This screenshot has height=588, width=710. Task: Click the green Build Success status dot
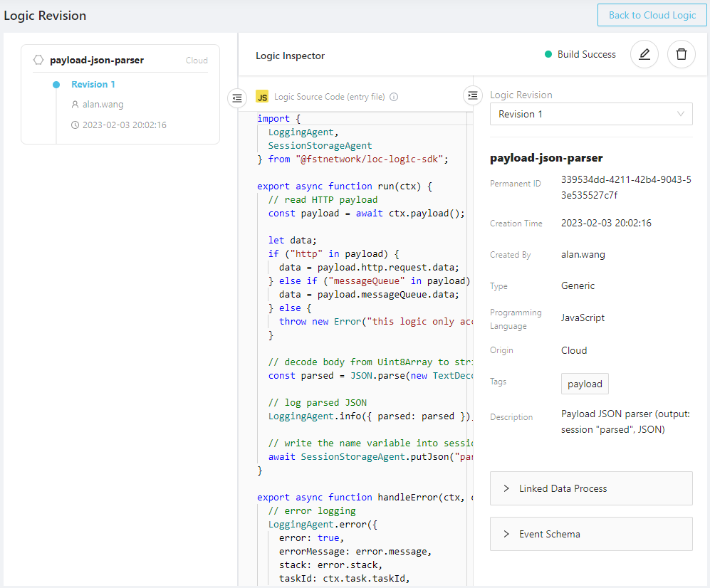548,55
